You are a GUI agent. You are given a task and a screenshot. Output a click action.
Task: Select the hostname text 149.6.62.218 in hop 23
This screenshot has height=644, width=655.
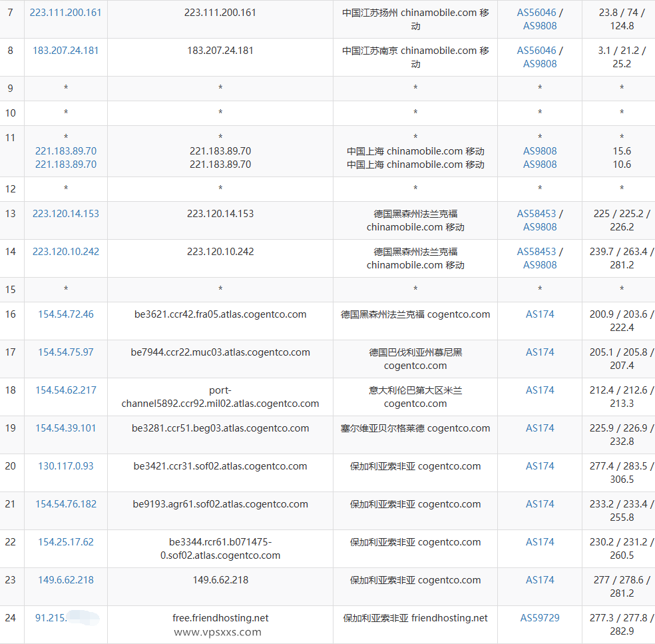coord(220,580)
